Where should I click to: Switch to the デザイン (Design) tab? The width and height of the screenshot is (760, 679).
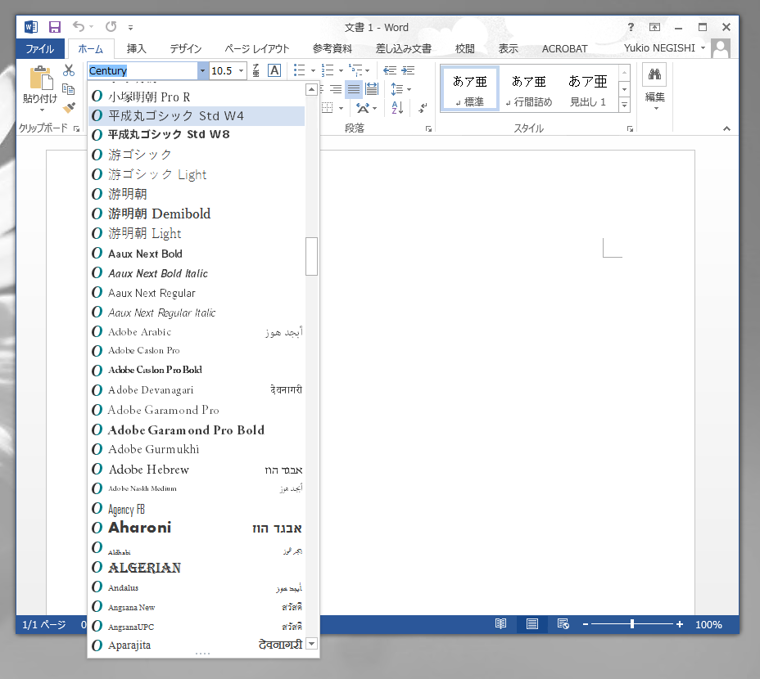point(186,48)
